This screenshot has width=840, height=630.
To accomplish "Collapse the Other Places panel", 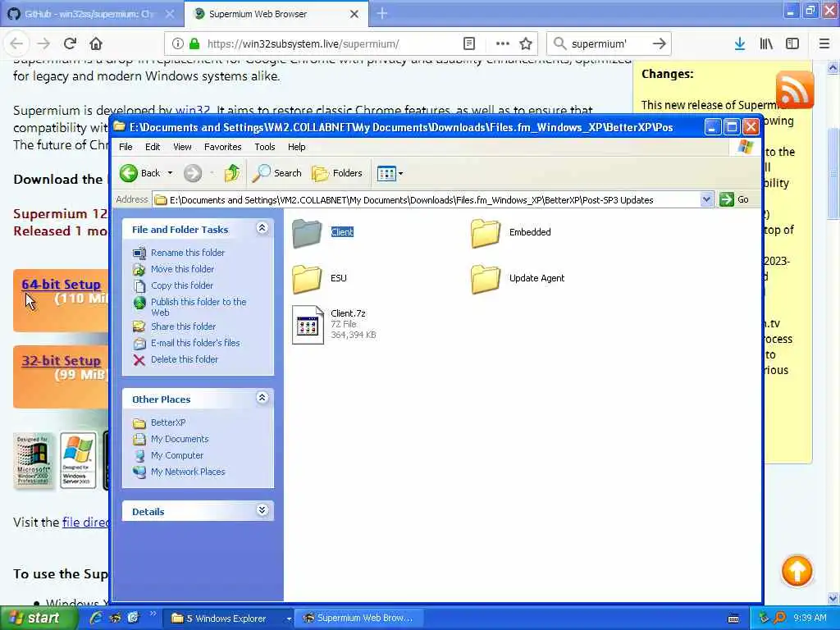I will tap(262, 398).
